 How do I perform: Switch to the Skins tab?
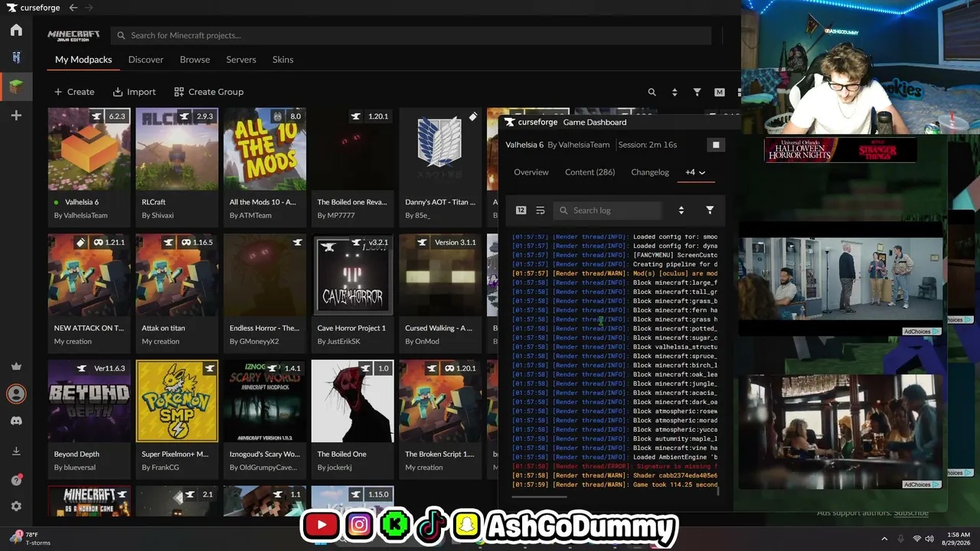coord(283,60)
